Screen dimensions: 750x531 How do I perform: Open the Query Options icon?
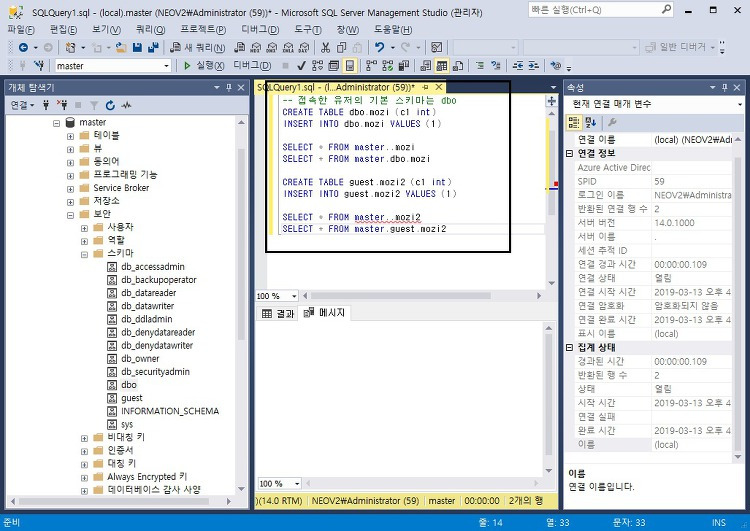[334, 65]
